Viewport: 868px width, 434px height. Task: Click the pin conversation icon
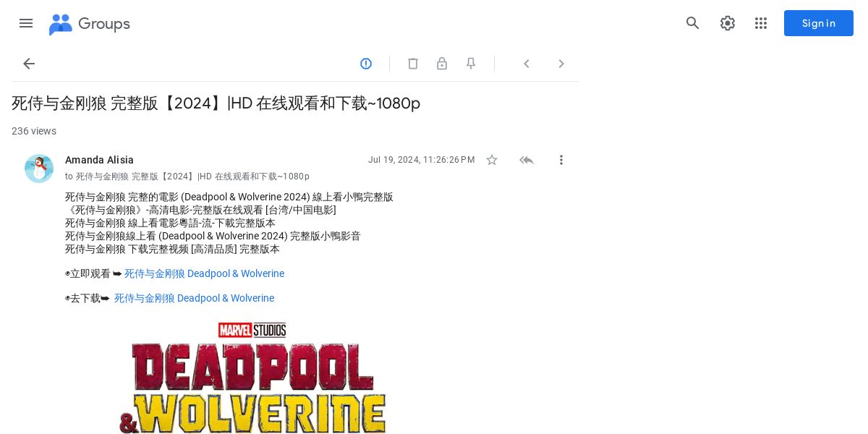tap(471, 64)
